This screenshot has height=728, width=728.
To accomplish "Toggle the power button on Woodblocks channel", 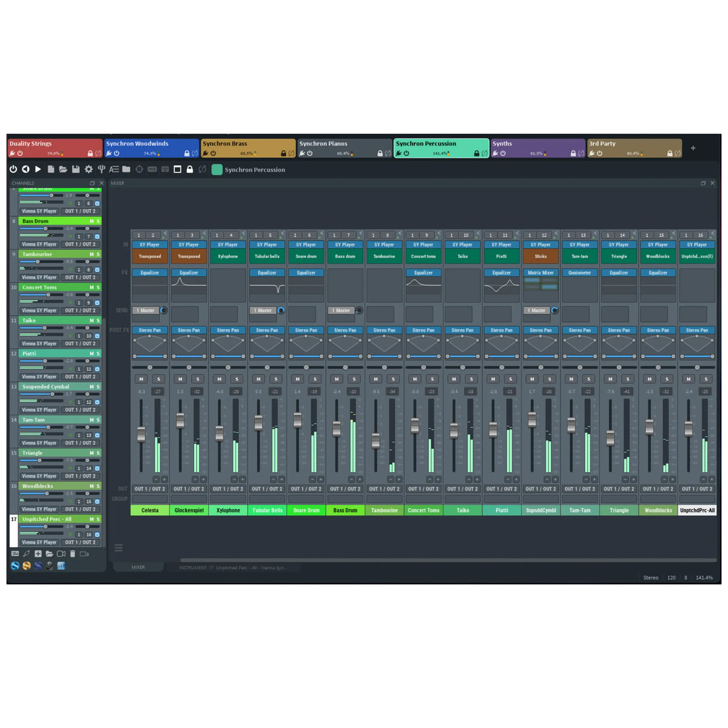I will point(97,502).
